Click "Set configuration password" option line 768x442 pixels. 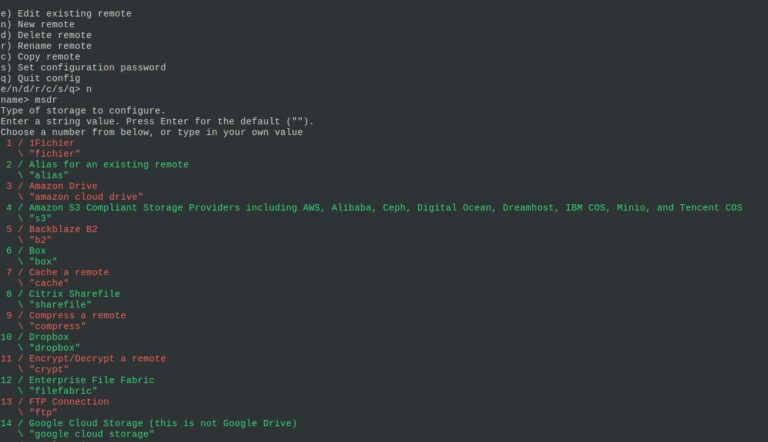pyautogui.click(x=83, y=68)
